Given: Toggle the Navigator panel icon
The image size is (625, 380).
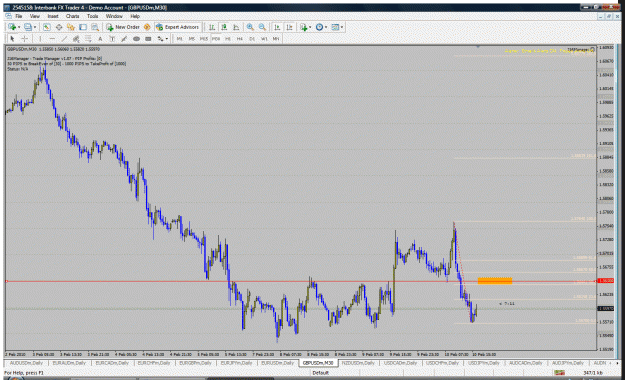Looking at the screenshot, I should [71, 27].
